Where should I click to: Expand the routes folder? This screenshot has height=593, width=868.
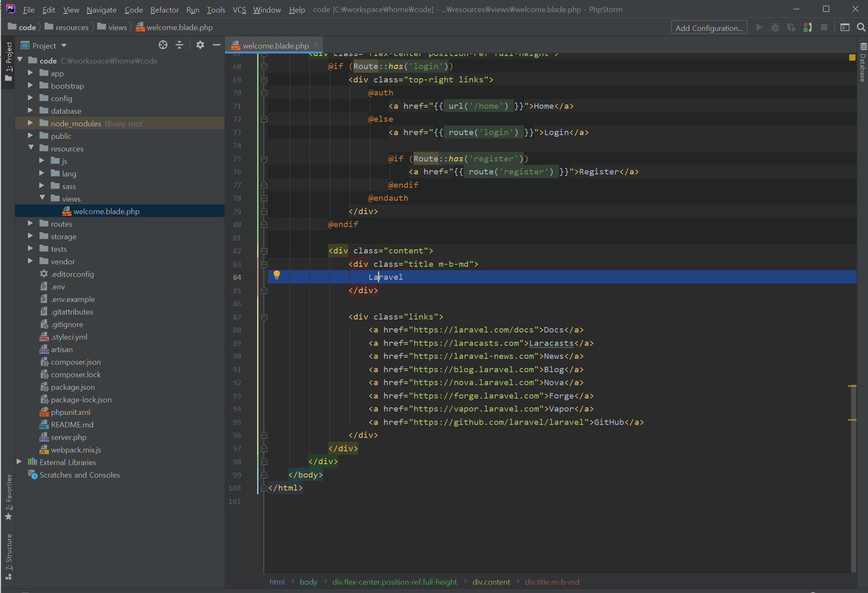(x=30, y=224)
